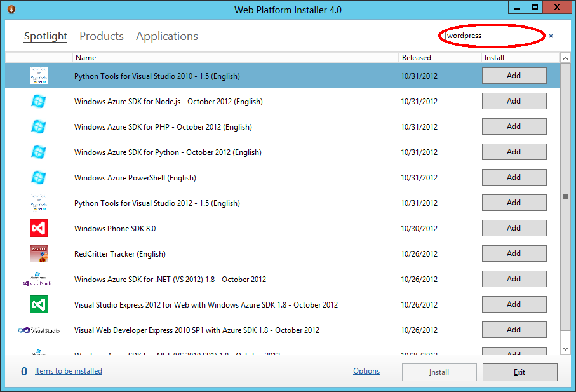Select Visual Web Developer Express 2010 SP1 row text

(x=197, y=330)
